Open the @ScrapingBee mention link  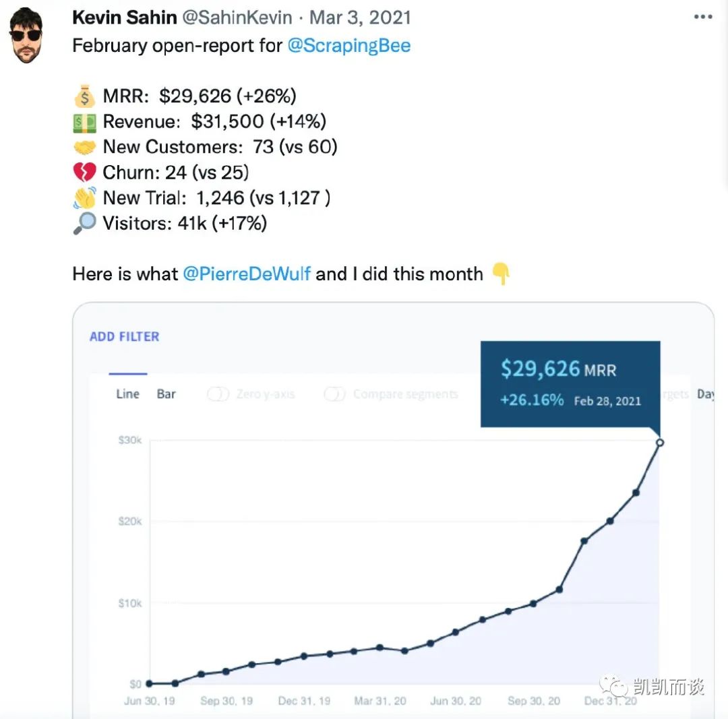[x=348, y=46]
